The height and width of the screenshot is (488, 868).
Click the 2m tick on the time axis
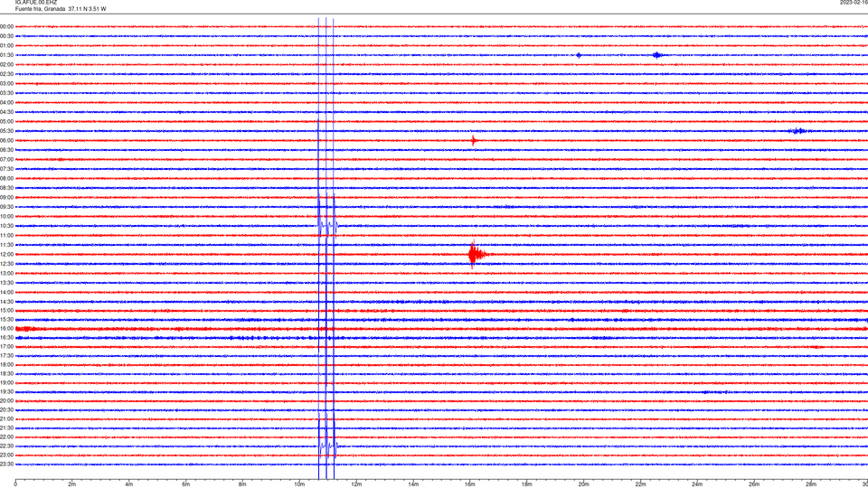(x=72, y=484)
